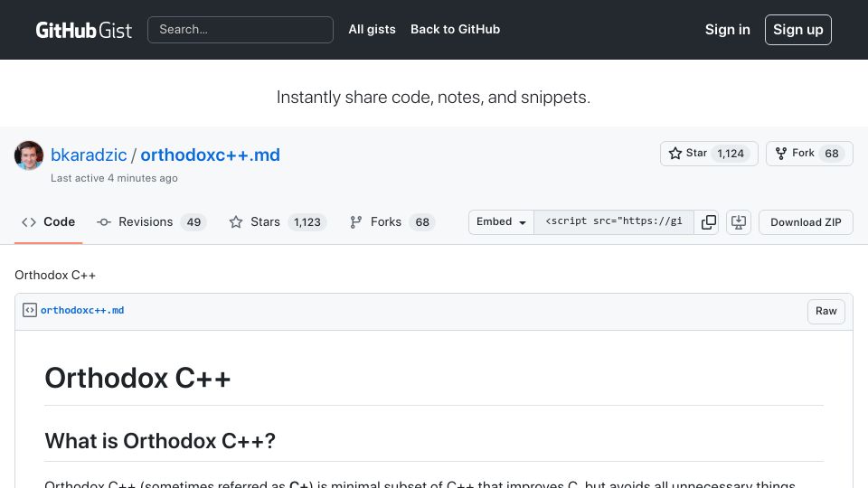The image size is (868, 488).
Task: Go Back to GitHub
Action: (x=455, y=29)
